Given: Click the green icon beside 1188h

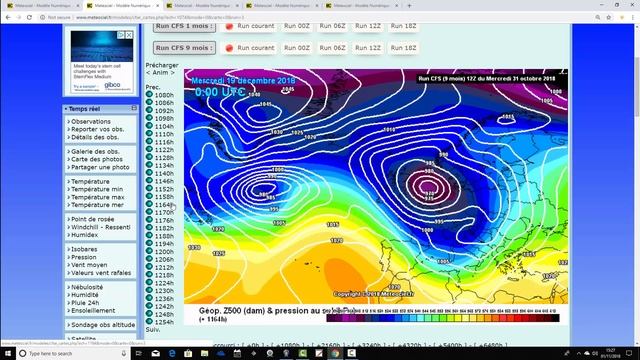Looking at the screenshot, I should click(149, 236).
